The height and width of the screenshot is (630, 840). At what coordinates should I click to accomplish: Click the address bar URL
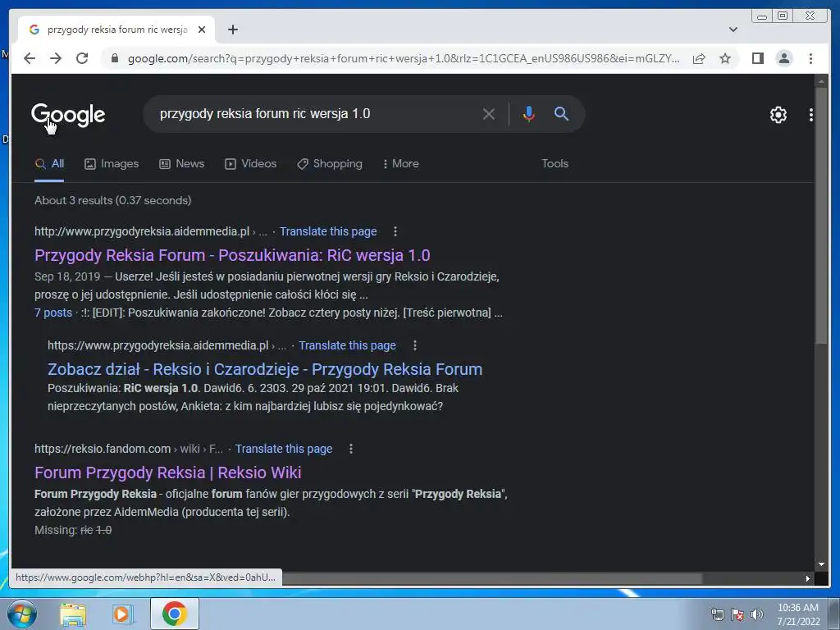click(x=404, y=58)
